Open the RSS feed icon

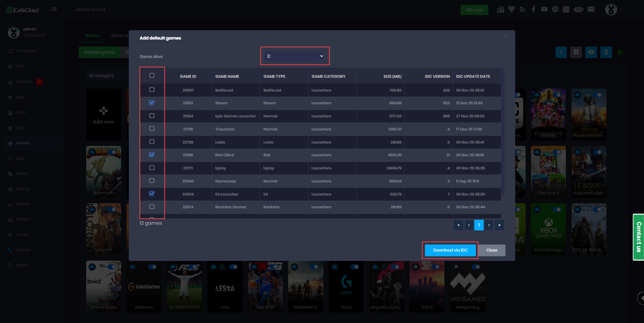point(522,9)
